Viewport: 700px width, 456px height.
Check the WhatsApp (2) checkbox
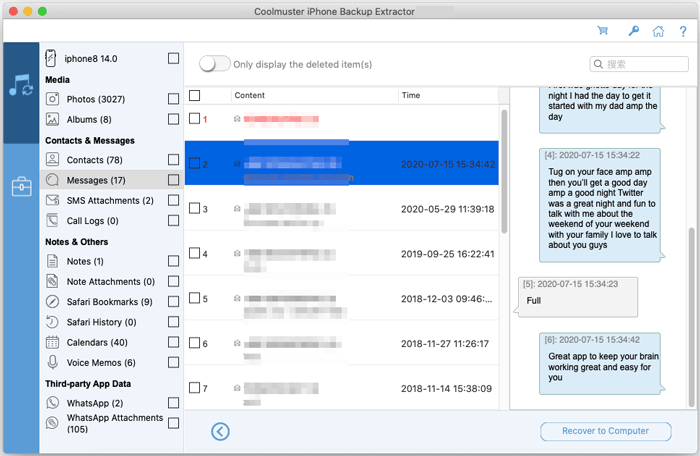coord(173,403)
